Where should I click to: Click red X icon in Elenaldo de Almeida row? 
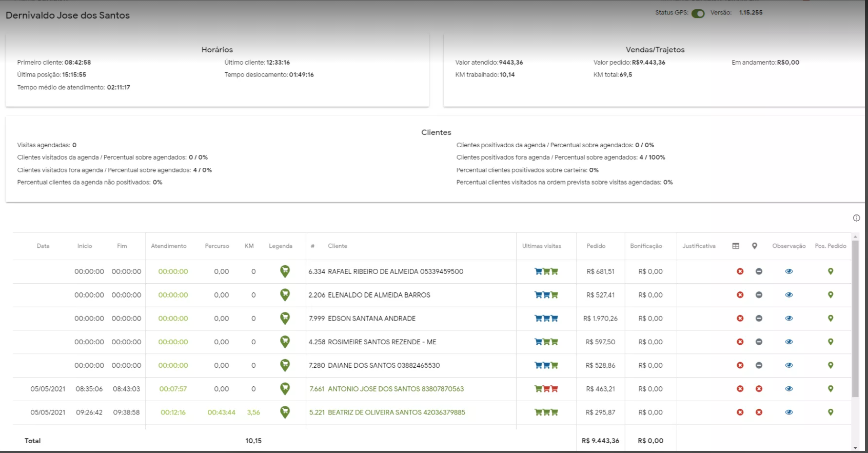tap(740, 295)
